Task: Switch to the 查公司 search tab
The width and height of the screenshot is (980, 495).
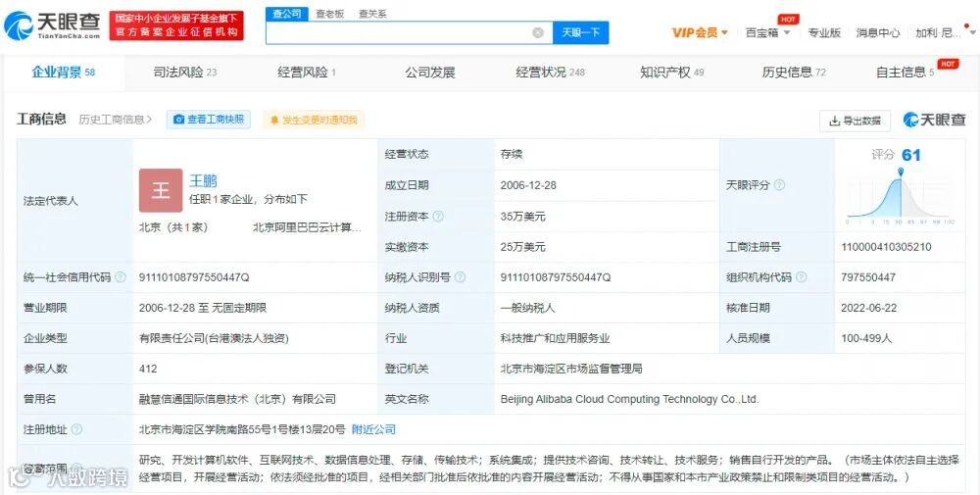Action: click(287, 14)
